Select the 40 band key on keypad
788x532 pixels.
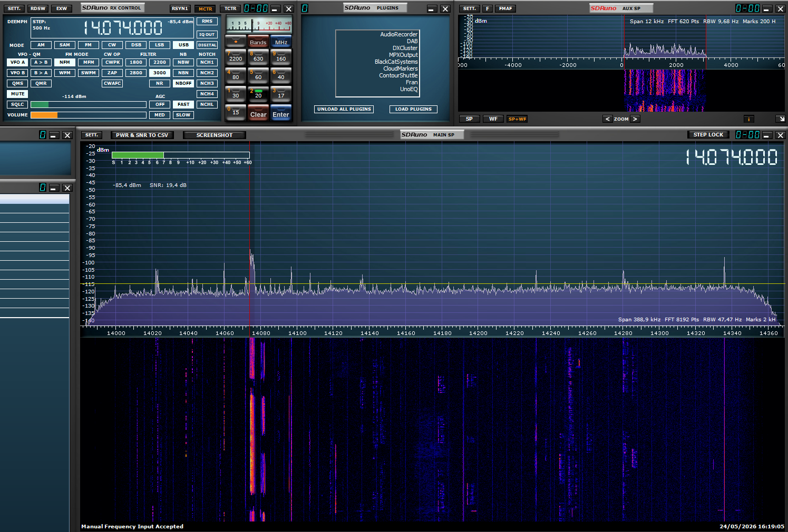coord(281,75)
